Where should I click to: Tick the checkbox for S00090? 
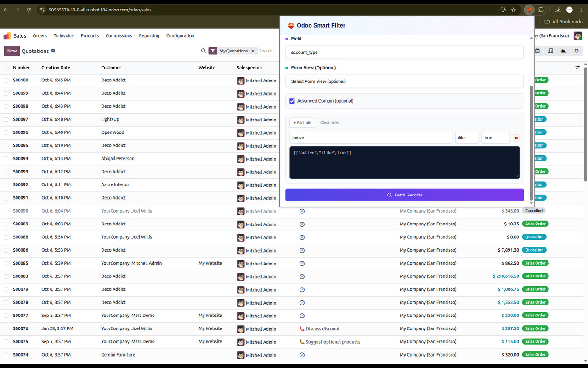click(x=6, y=211)
